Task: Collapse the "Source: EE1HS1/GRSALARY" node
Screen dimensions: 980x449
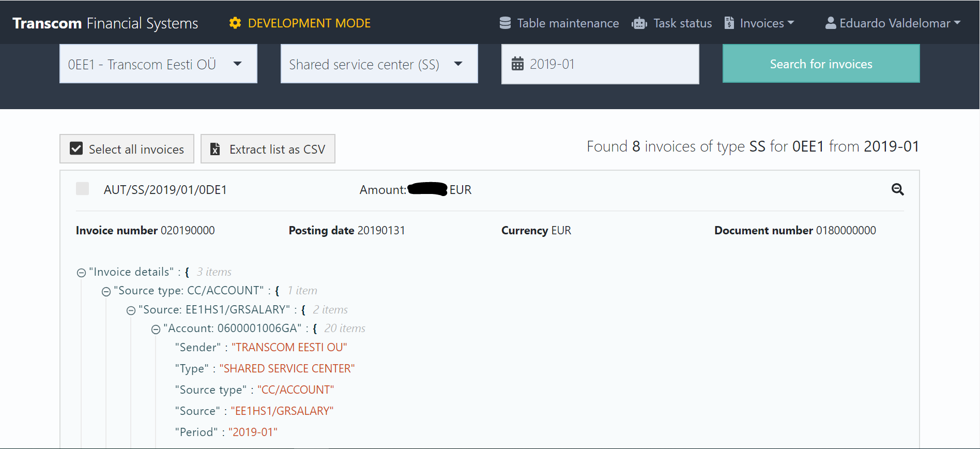Action: (x=131, y=310)
